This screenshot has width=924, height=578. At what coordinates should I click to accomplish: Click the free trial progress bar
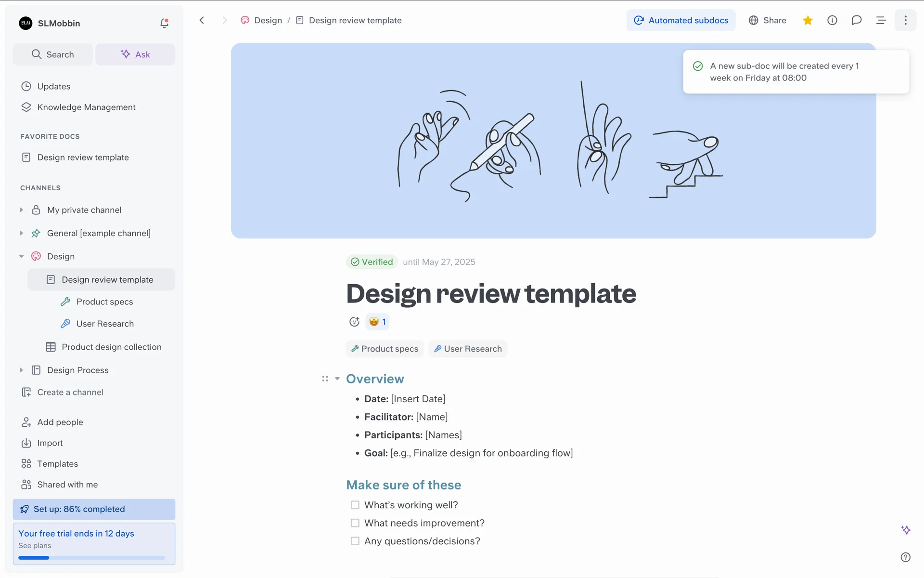coord(91,558)
